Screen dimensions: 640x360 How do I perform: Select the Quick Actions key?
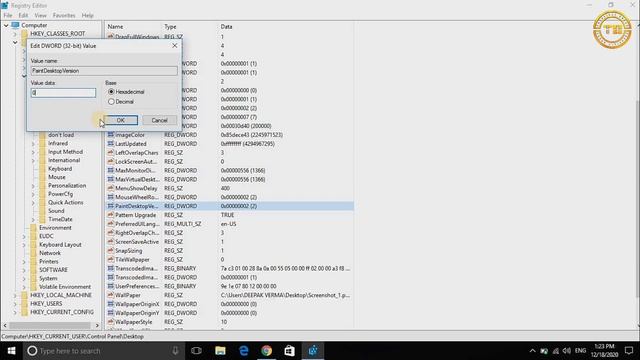pos(65,202)
